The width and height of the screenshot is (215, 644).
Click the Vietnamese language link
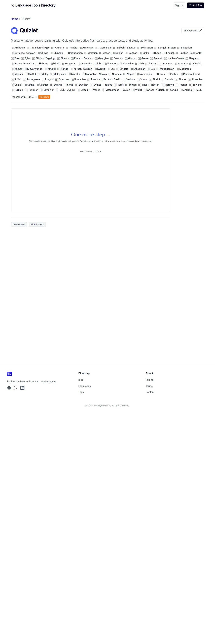pos(111,90)
